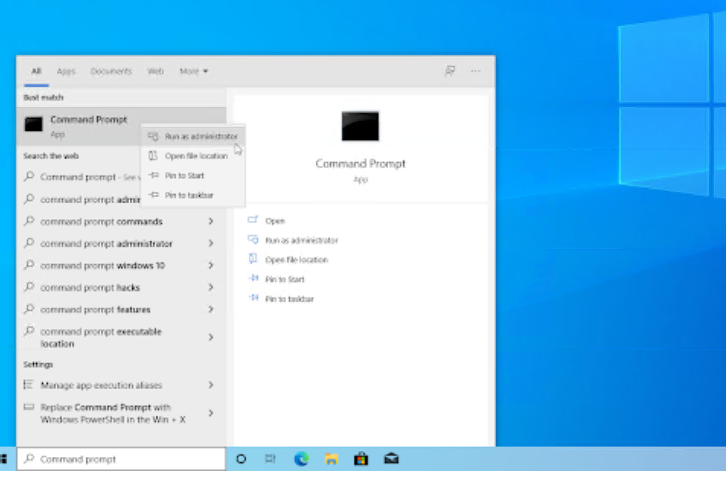Expand the 'command prompt windows 10' suggestion
Screen dimensions: 726x484
(x=210, y=266)
